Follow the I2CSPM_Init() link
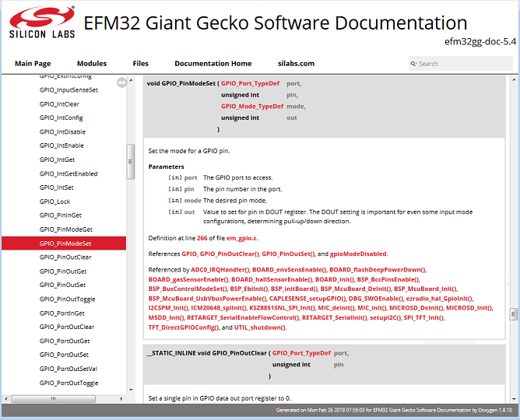 tap(168, 308)
